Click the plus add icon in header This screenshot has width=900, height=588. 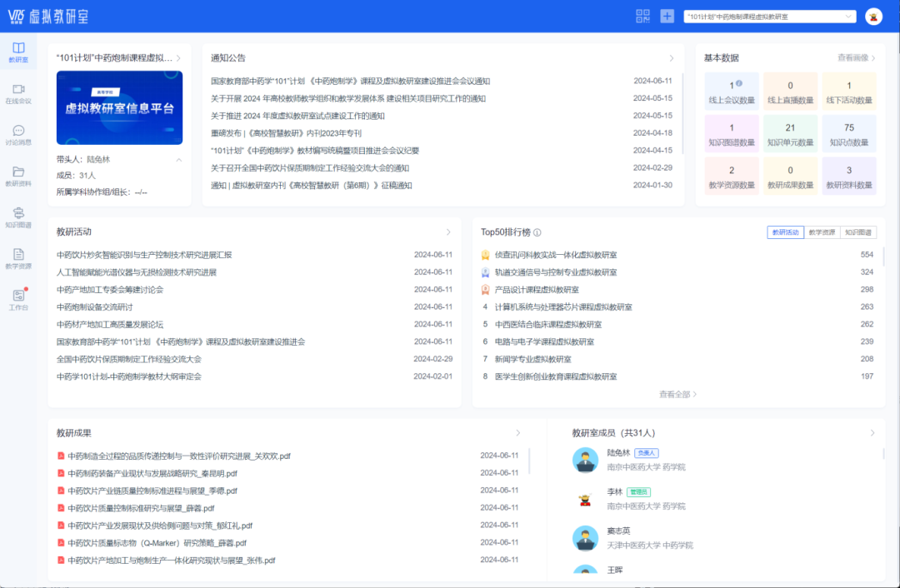pos(667,16)
